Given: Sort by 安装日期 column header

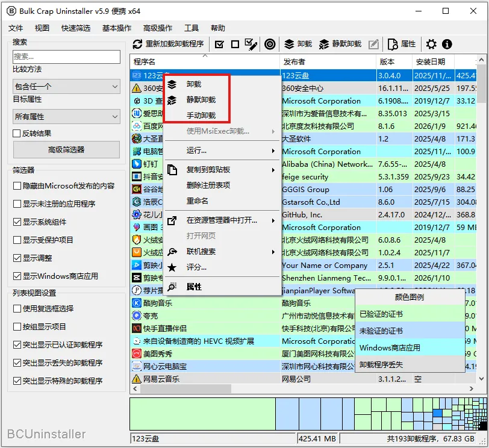Looking at the screenshot, I should (434, 62).
